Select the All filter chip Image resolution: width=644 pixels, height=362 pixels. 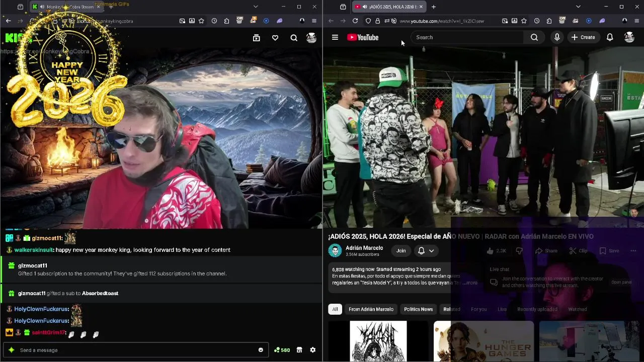[335, 309]
